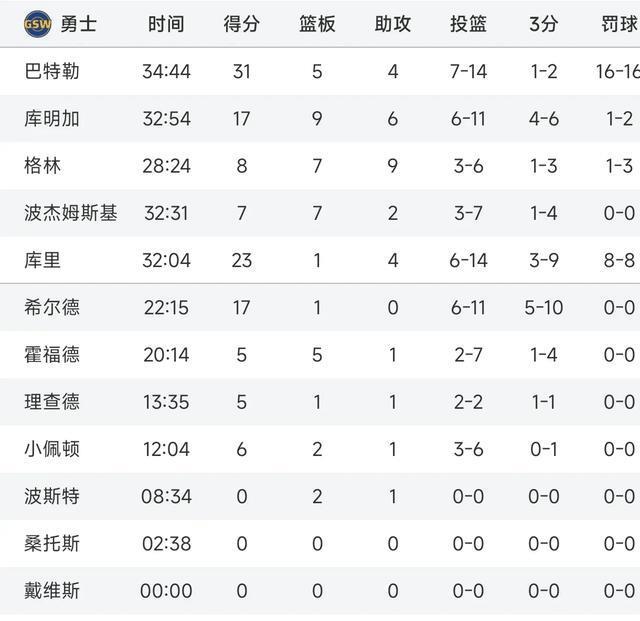The height and width of the screenshot is (621, 640).
Task: Click the 助攻 column header
Action: [x=392, y=24]
